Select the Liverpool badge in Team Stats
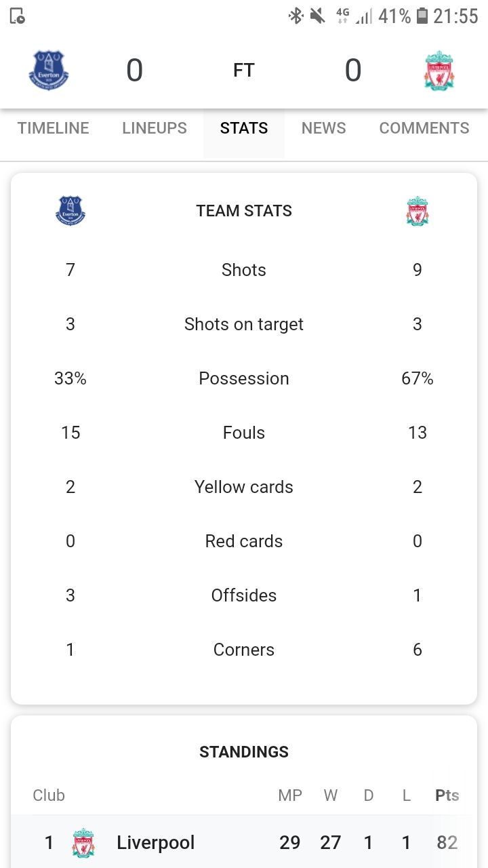This screenshot has height=868, width=488. pyautogui.click(x=418, y=211)
